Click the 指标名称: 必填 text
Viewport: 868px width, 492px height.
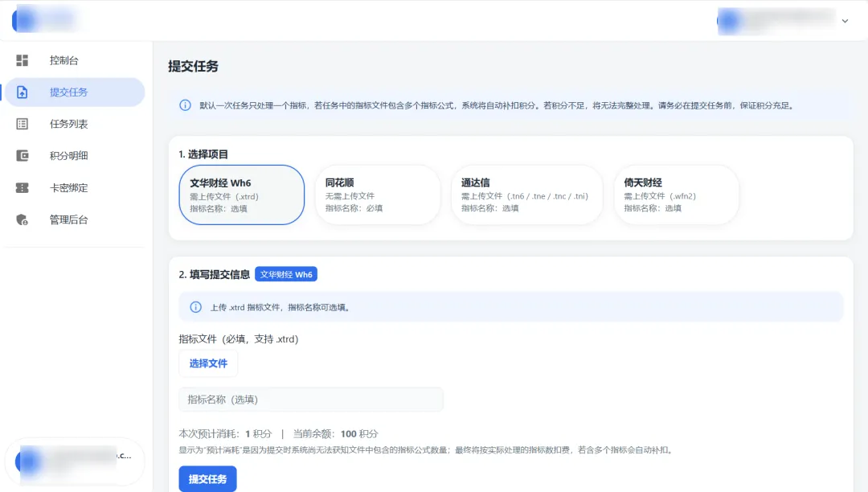click(354, 208)
